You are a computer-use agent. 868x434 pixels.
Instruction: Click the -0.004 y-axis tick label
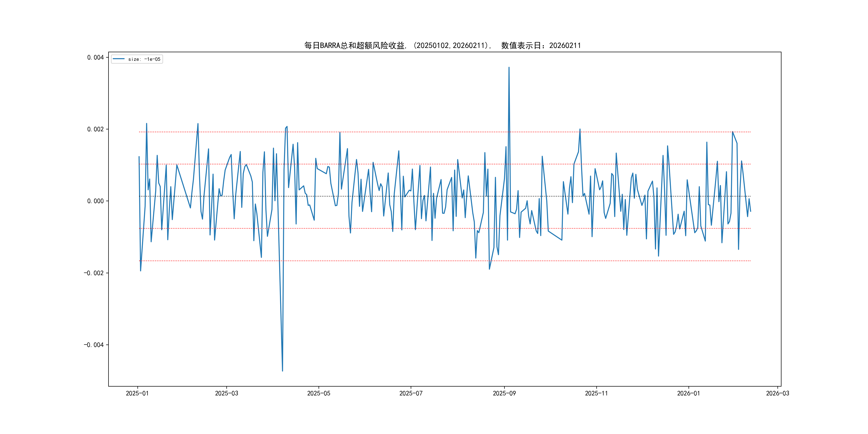point(94,345)
